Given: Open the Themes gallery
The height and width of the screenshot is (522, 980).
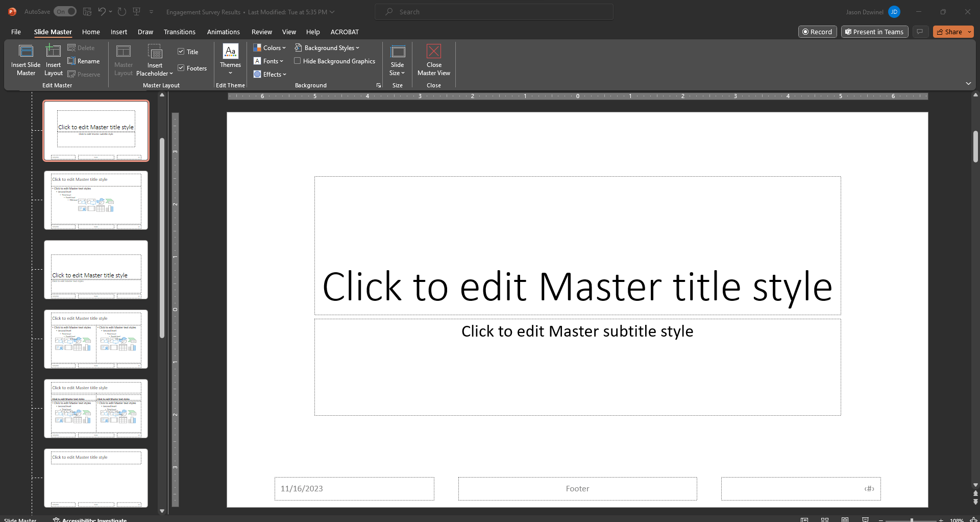Looking at the screenshot, I should pyautogui.click(x=230, y=60).
